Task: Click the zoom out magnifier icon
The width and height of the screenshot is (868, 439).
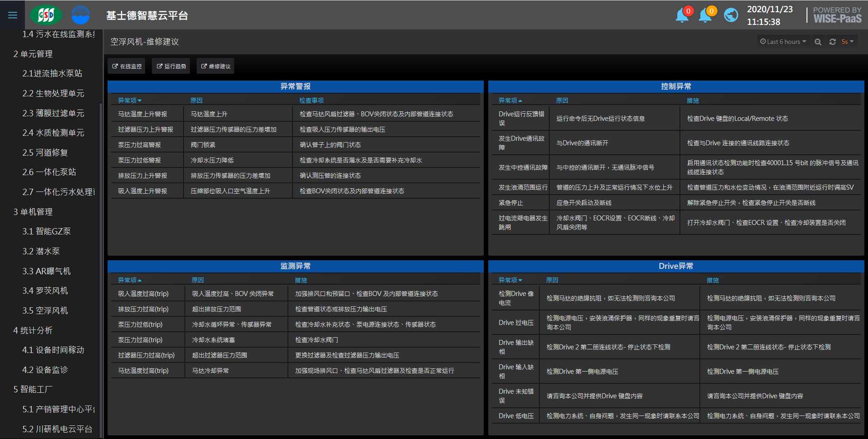Action: (x=818, y=42)
